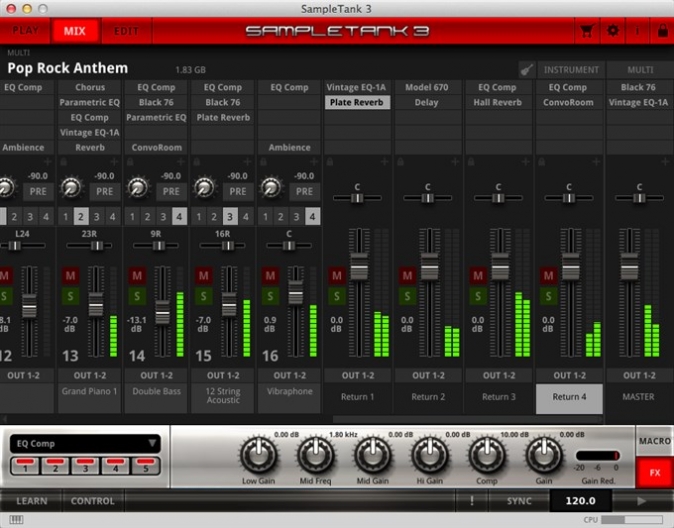The width and height of the screenshot is (674, 528).
Task: Click plus icon on channel 15 effects
Action: (248, 162)
